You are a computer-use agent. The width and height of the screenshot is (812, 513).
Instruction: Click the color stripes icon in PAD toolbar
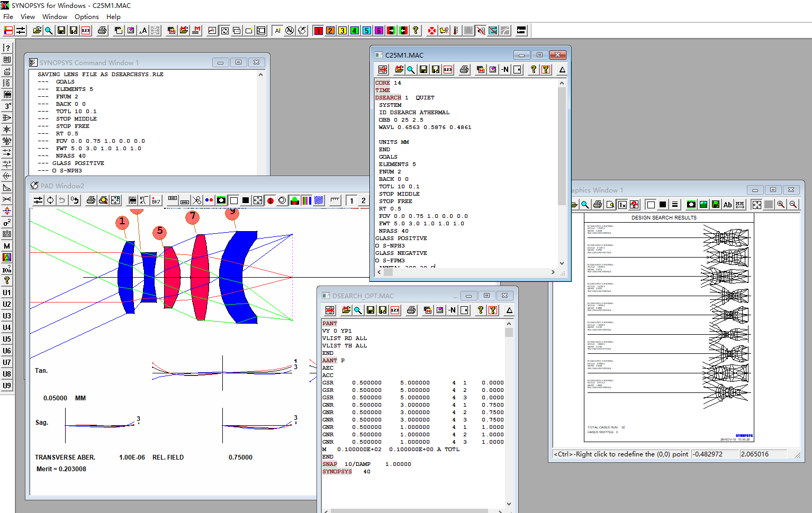pos(306,200)
